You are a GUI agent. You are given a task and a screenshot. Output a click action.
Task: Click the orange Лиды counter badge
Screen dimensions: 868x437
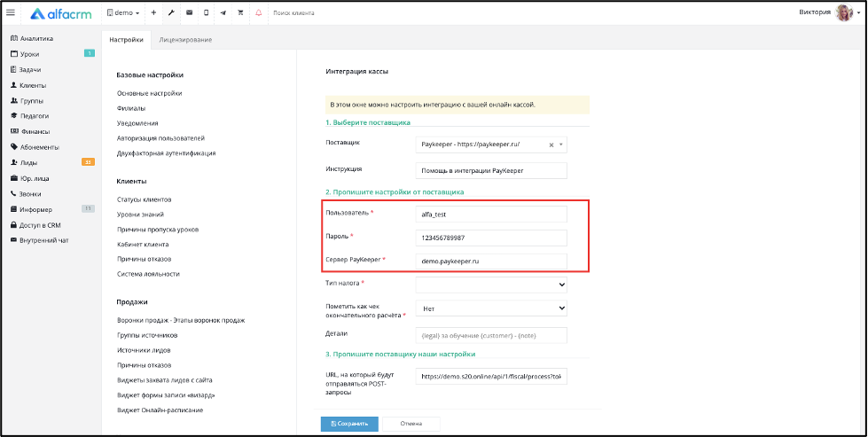click(x=88, y=162)
